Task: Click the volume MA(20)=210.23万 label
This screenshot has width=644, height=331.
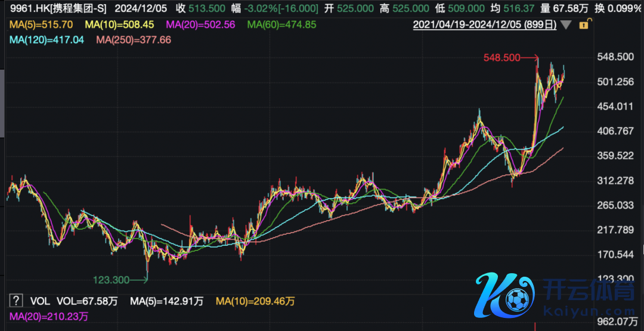Action: point(49,315)
